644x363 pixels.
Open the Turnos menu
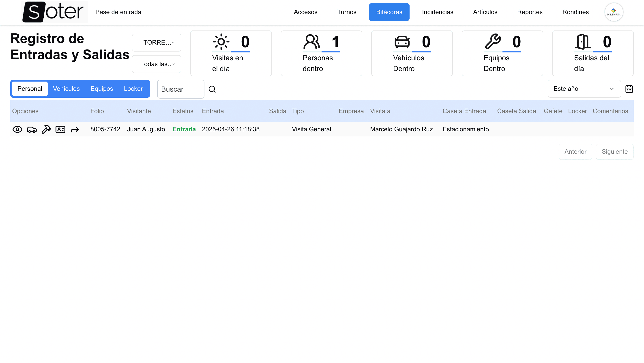point(346,12)
